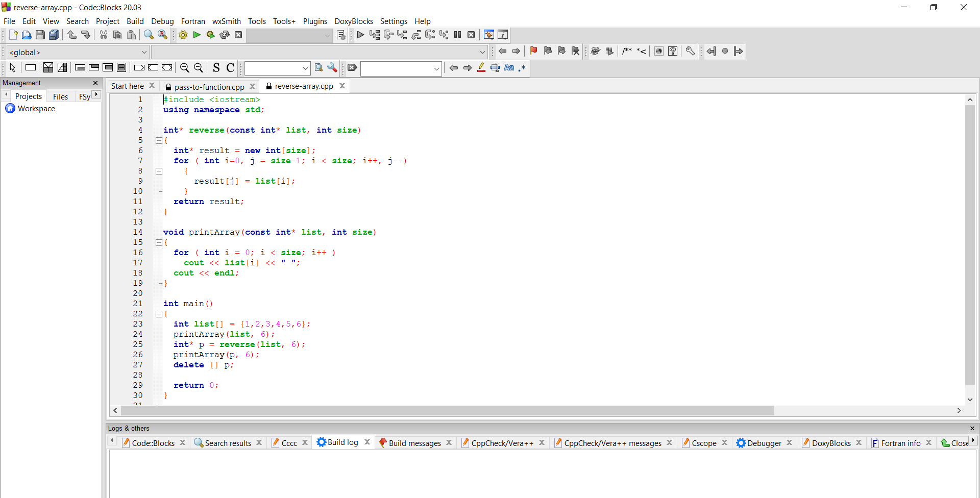Build the project with the gear icon
The image size is (980, 498).
(183, 35)
